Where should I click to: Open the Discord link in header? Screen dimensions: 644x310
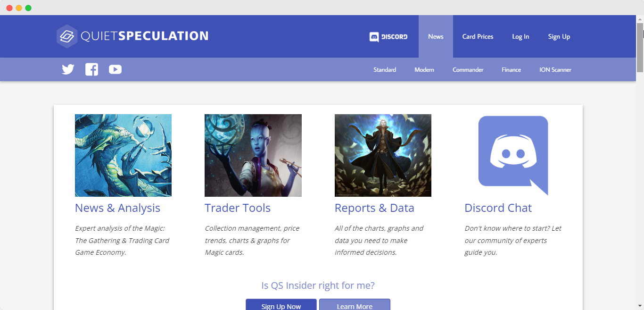(388, 36)
